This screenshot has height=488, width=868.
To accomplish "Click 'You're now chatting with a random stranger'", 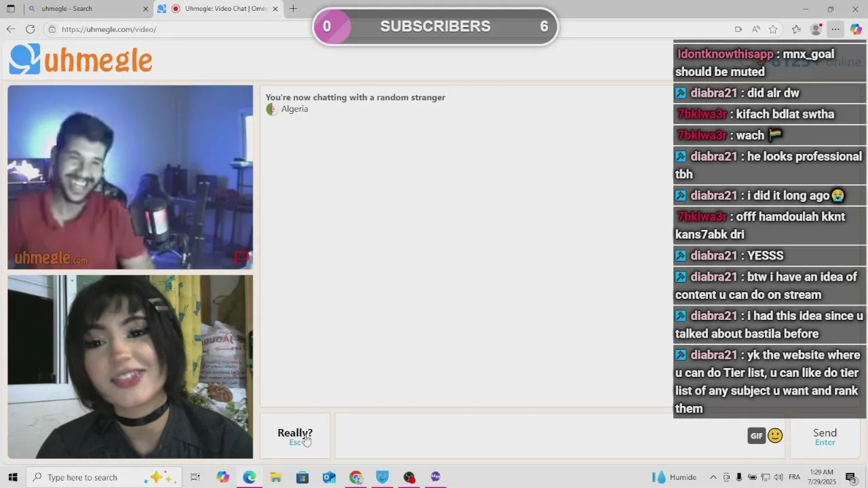I will 355,98.
